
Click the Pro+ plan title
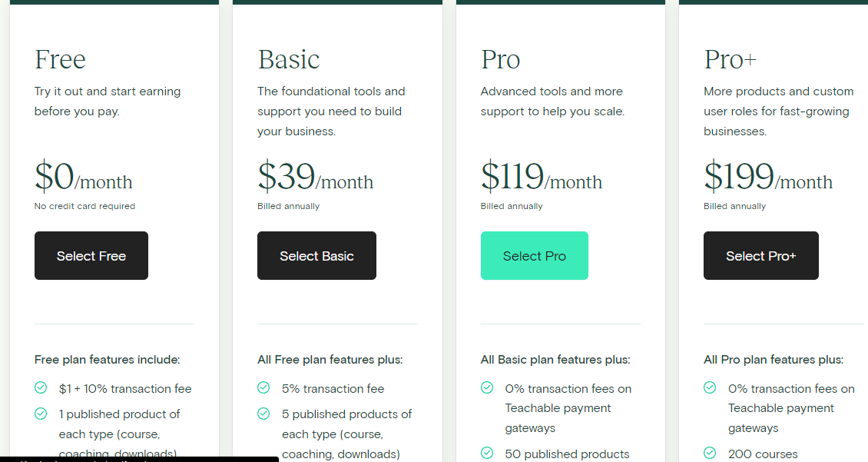tap(730, 60)
